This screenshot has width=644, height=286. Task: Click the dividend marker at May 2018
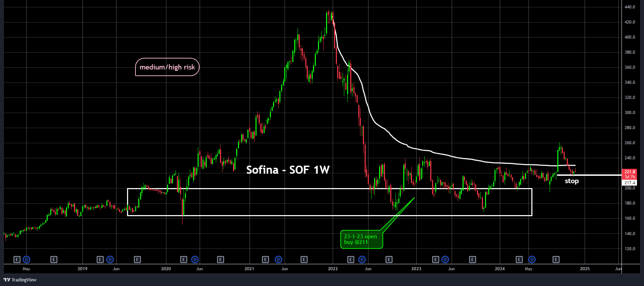[27, 260]
